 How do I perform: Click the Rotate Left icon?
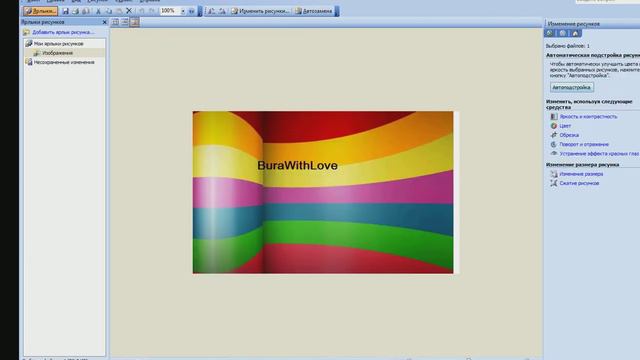[x=211, y=11]
